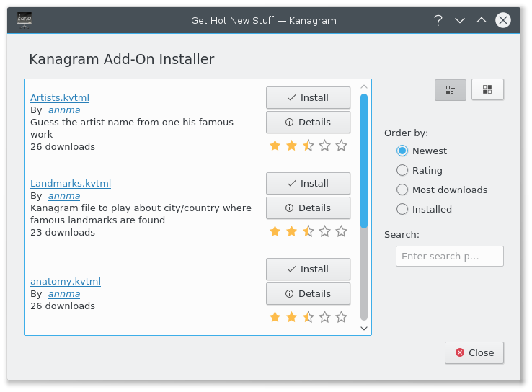Maximize the window with up chevron
The height and width of the screenshot is (392, 532).
(x=481, y=20)
